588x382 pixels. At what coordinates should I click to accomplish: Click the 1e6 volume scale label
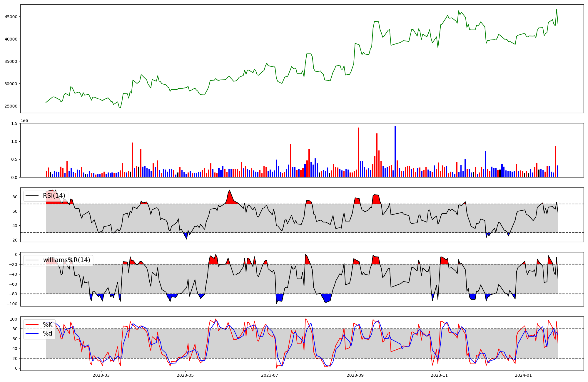tap(24, 121)
